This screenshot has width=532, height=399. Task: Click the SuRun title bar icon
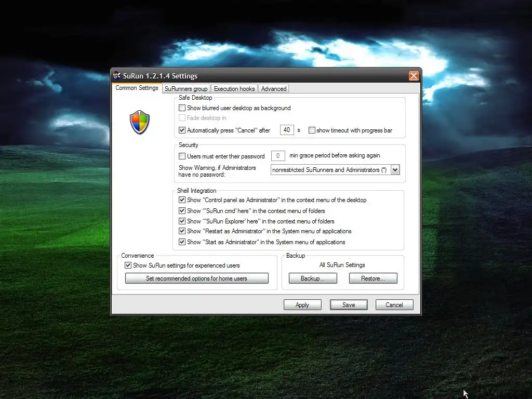point(117,75)
